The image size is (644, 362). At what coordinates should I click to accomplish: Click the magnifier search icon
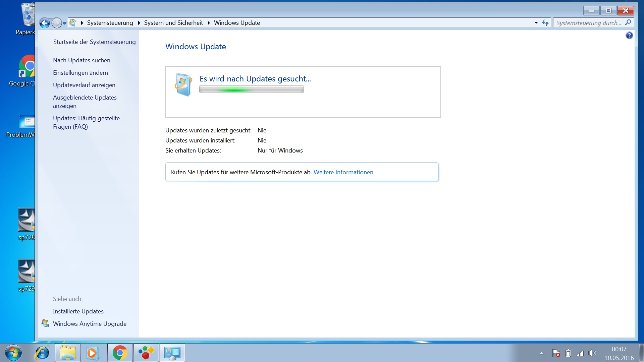click(628, 22)
